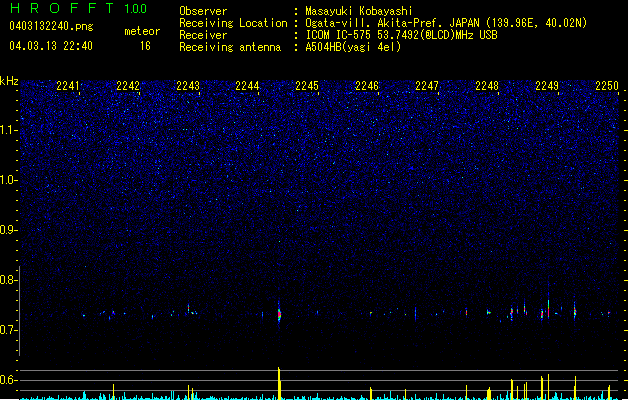This screenshot has width=629, height=400.
Task: Click the 0.7 kHz frequency label
Action: click(9, 330)
